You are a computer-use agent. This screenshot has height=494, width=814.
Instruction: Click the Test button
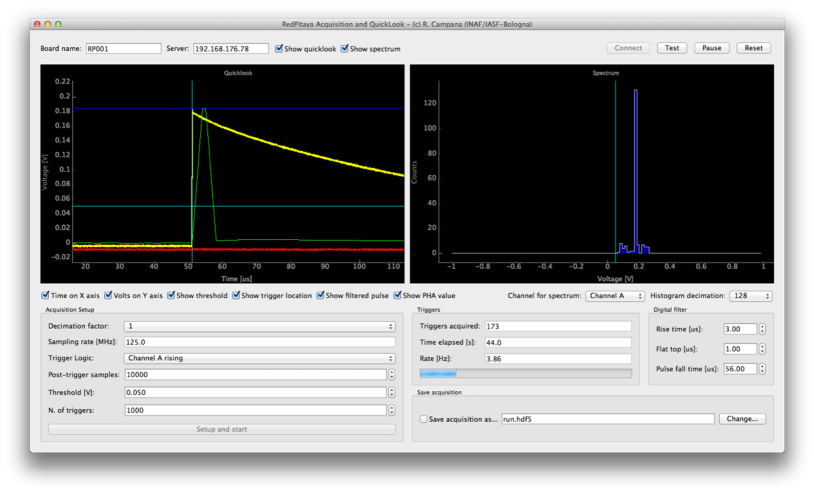672,48
